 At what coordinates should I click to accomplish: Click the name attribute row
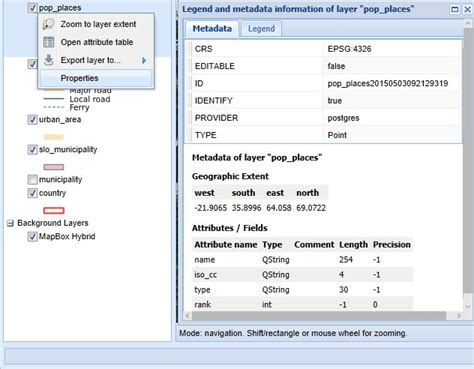pos(303,260)
